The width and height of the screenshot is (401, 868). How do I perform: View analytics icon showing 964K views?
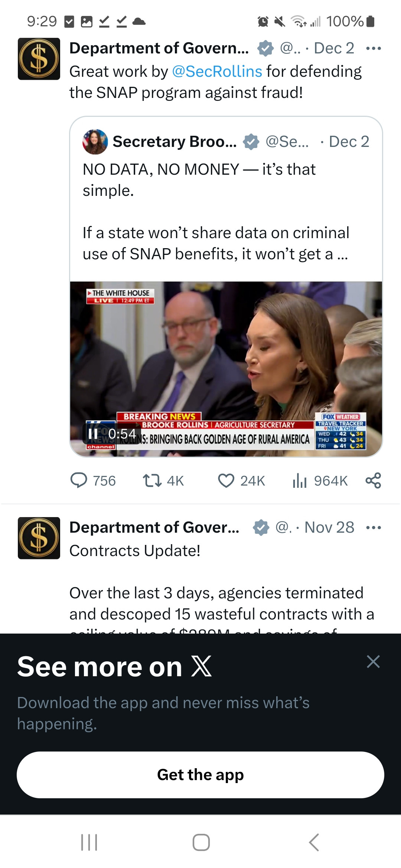coord(300,480)
